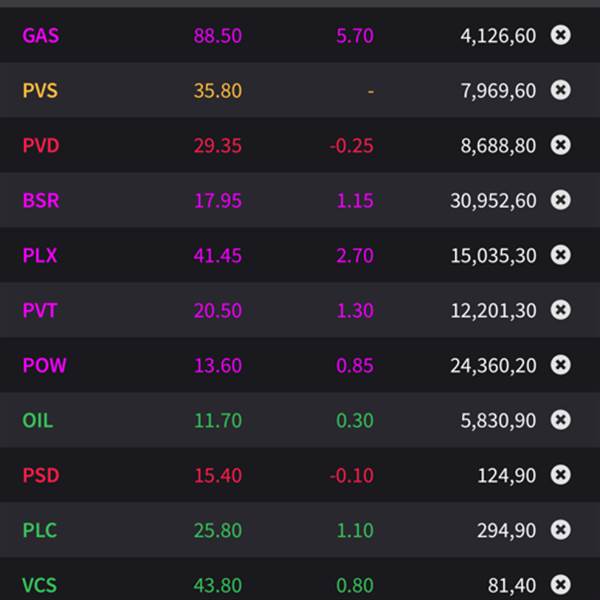The image size is (600, 600).
Task: Click the X icon beside PLX
Action: point(561,256)
